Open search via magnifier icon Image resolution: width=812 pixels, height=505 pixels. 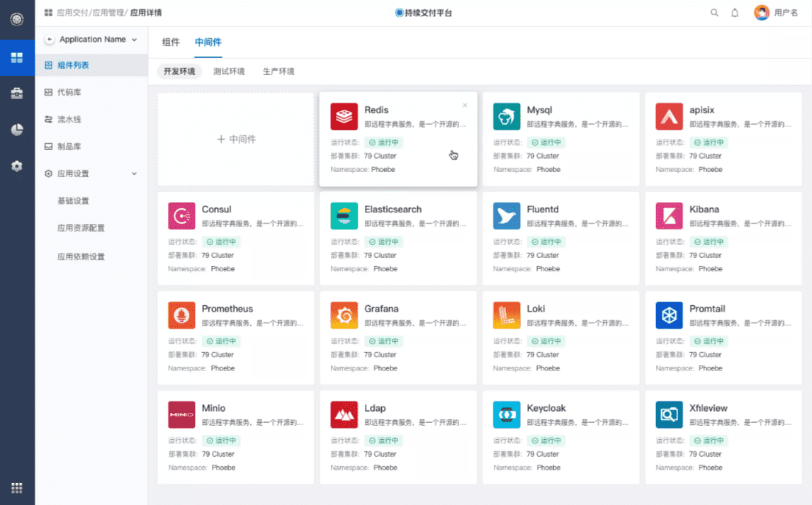(x=714, y=13)
